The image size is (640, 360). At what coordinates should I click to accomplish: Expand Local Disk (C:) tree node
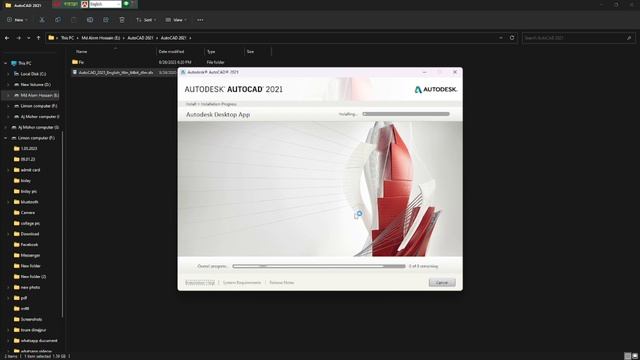pos(8,74)
